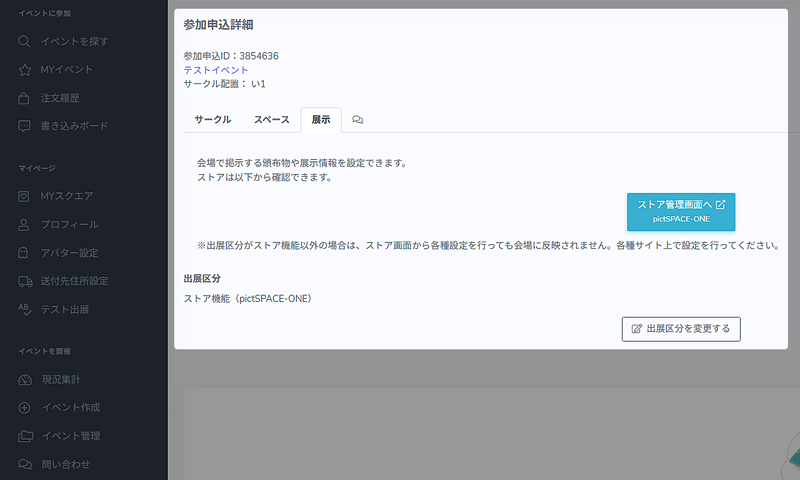
Task: Open 問い合わせ in the sidebar
Action: [66, 464]
